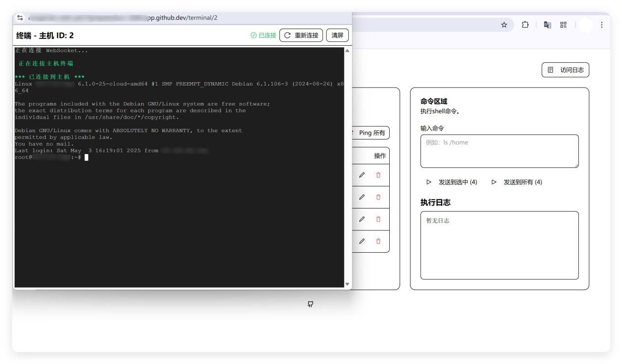This screenshot has width=622, height=364.
Task: Edit the first host row with pencil icon
Action: (362, 175)
